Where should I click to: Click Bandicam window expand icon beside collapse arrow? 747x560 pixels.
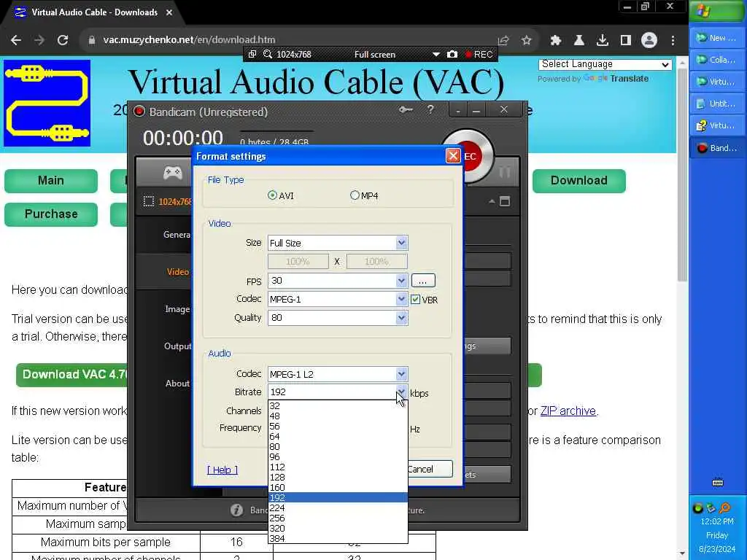point(505,201)
